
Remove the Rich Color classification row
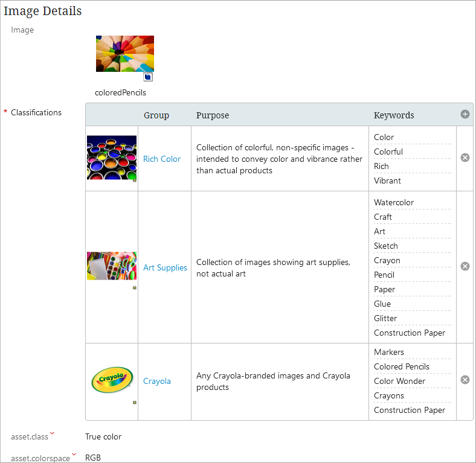tap(465, 158)
